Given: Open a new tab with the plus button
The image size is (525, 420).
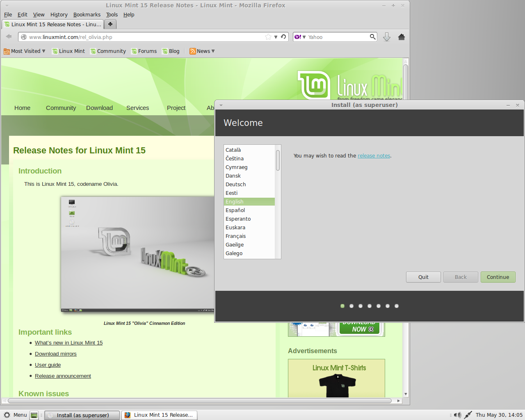Looking at the screenshot, I should (x=110, y=24).
